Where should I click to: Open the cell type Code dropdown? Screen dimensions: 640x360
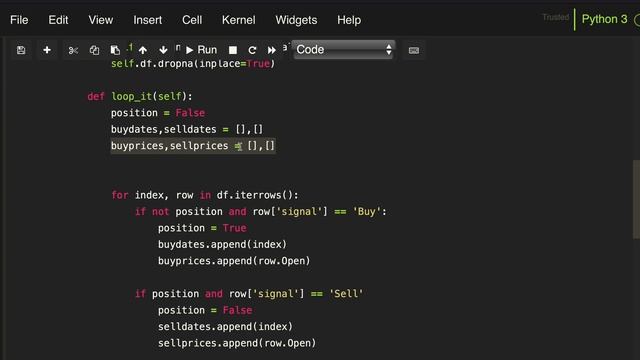[x=344, y=50]
